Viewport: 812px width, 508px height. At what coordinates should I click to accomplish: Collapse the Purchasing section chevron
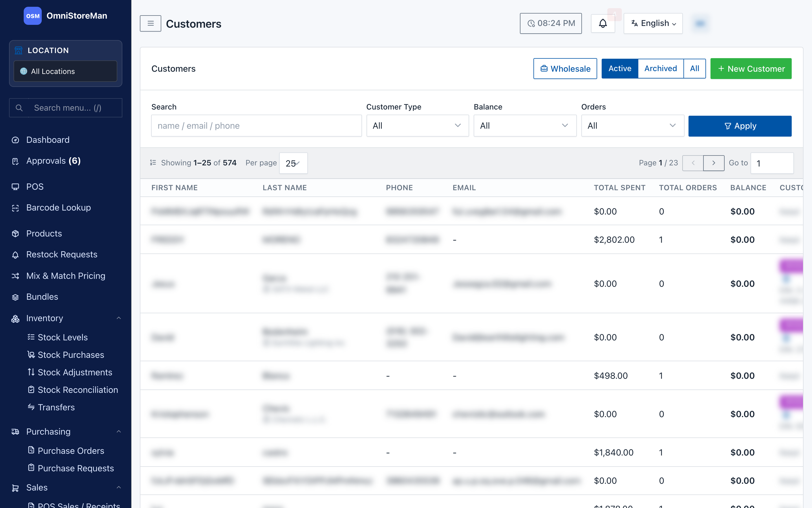coord(119,432)
